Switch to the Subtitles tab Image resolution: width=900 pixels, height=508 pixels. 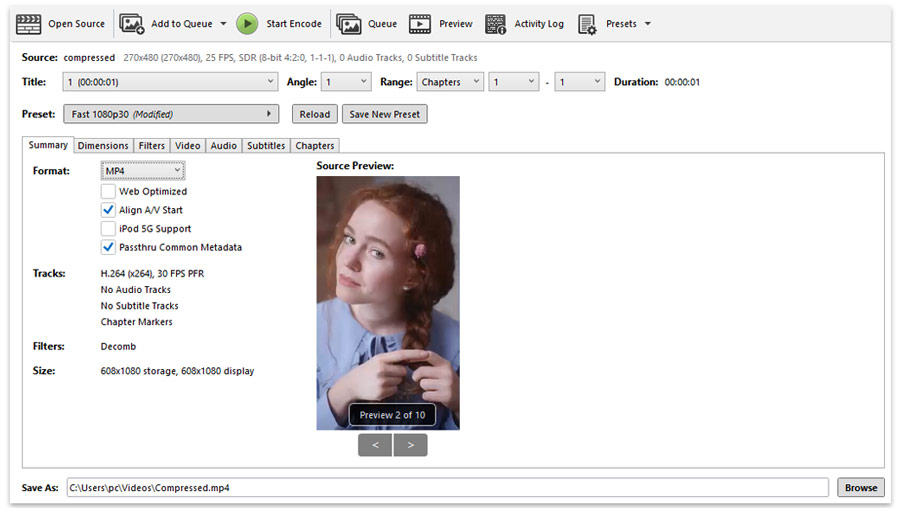[x=266, y=145]
